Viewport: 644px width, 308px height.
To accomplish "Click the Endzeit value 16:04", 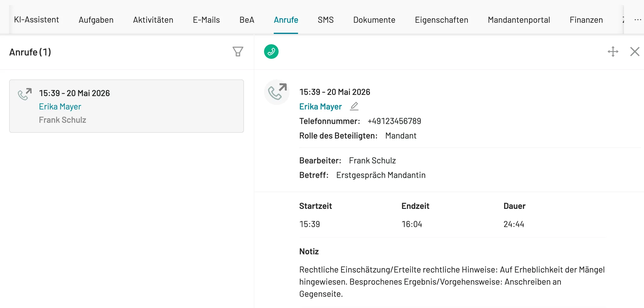I will coord(412,224).
